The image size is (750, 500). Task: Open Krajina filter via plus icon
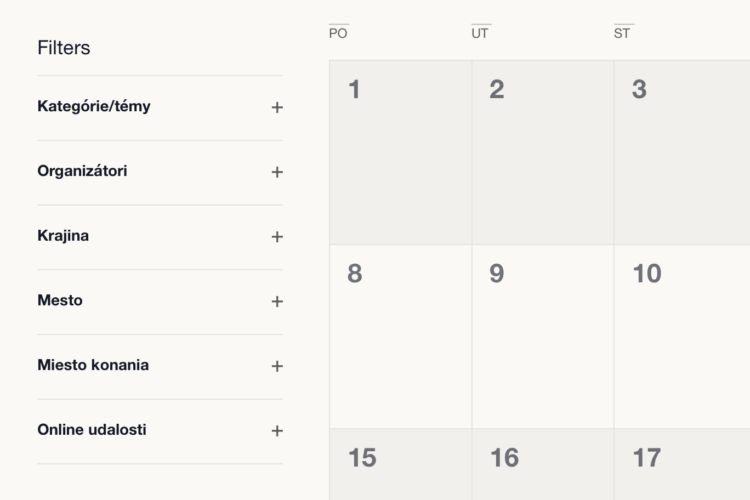coord(277,236)
